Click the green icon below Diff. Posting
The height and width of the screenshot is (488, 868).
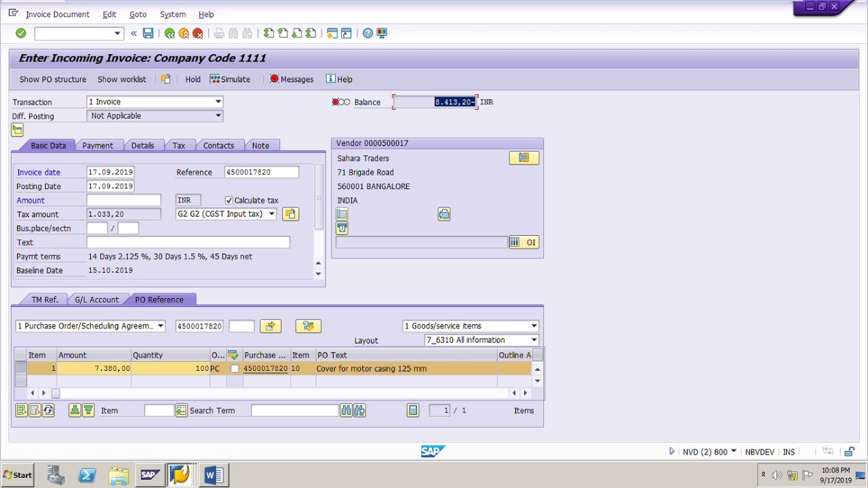18,129
